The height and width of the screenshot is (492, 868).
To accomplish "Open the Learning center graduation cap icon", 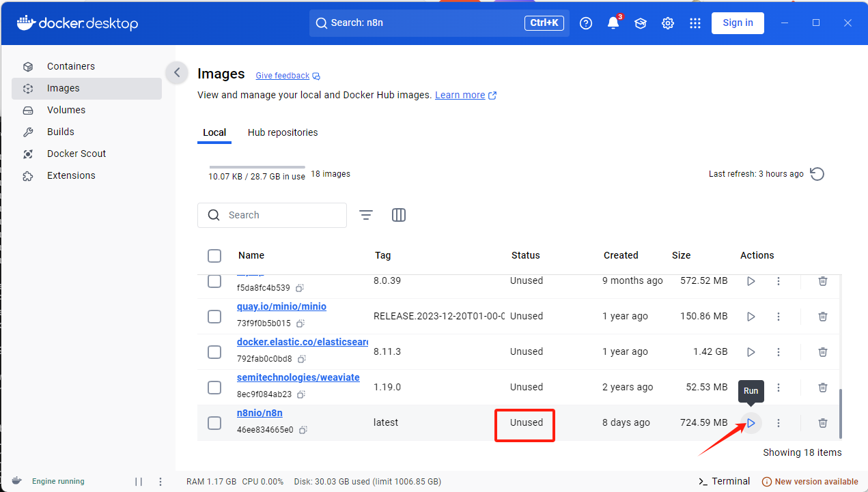I will click(x=641, y=23).
